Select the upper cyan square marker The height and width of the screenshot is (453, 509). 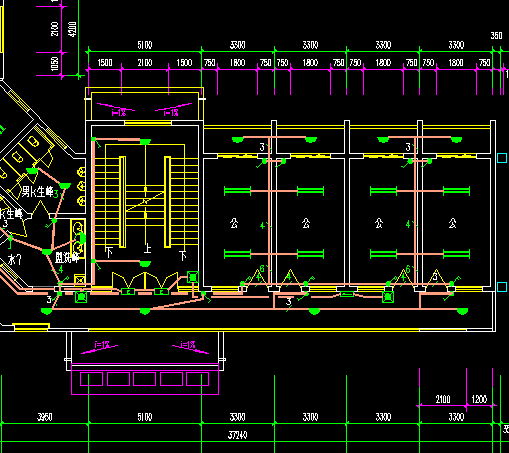[x=502, y=158]
